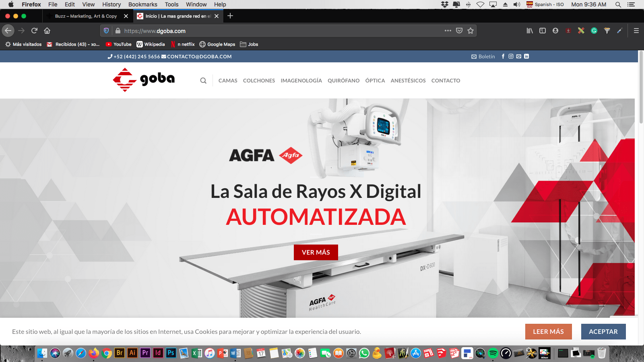
Task: Open the History menu
Action: (x=111, y=4)
